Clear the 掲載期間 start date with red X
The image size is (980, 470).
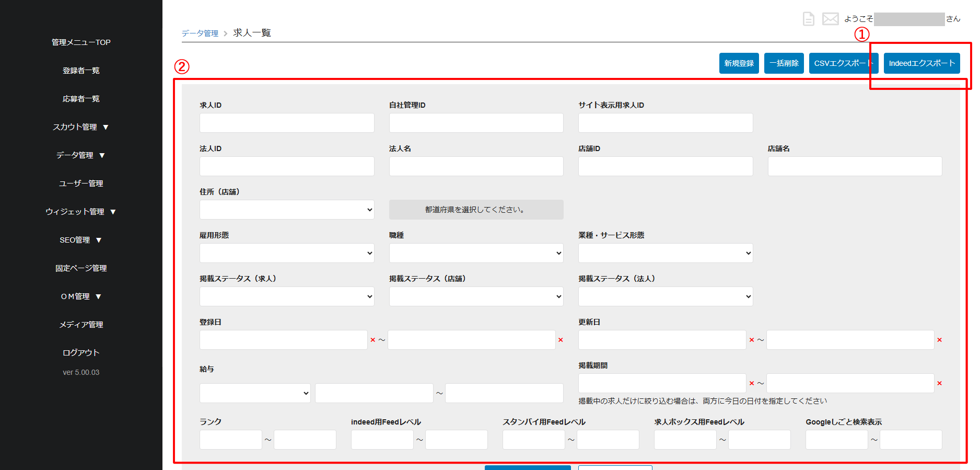point(751,383)
